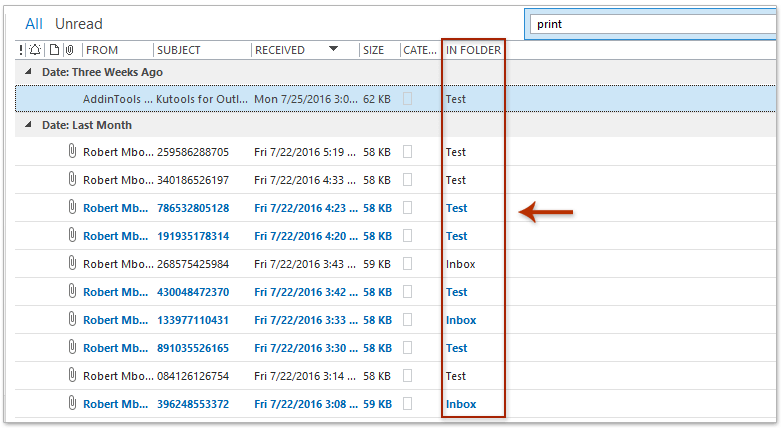Select unread email with subject 891035526165
783x430 pixels.
coord(192,348)
